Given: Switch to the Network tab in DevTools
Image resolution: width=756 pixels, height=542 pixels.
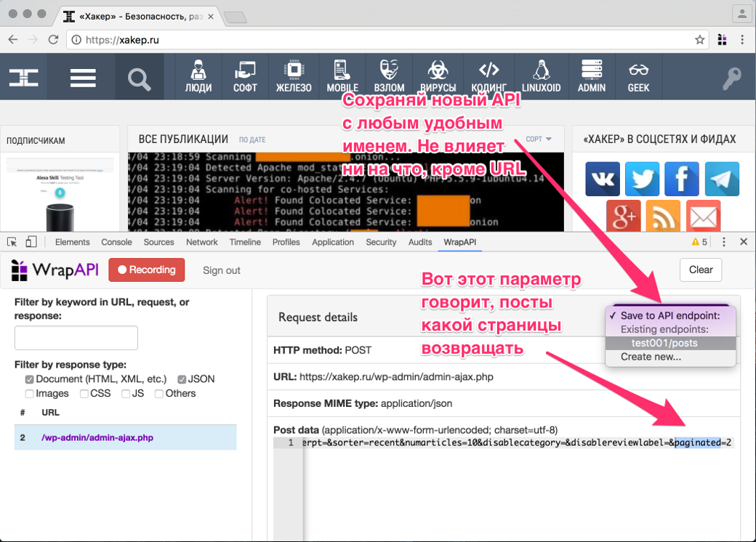Looking at the screenshot, I should click(x=201, y=242).
